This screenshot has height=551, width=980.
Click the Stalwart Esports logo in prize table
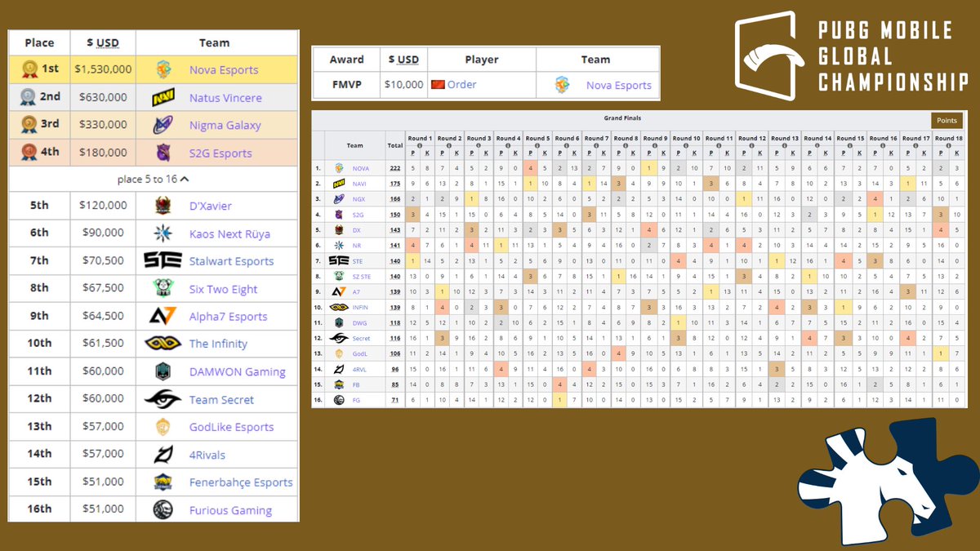[163, 261]
